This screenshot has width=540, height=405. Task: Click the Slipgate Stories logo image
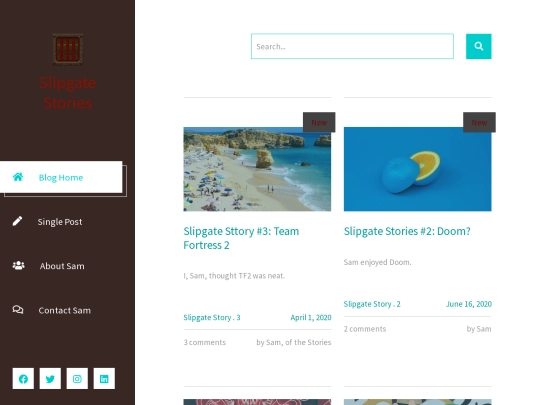[x=68, y=49]
